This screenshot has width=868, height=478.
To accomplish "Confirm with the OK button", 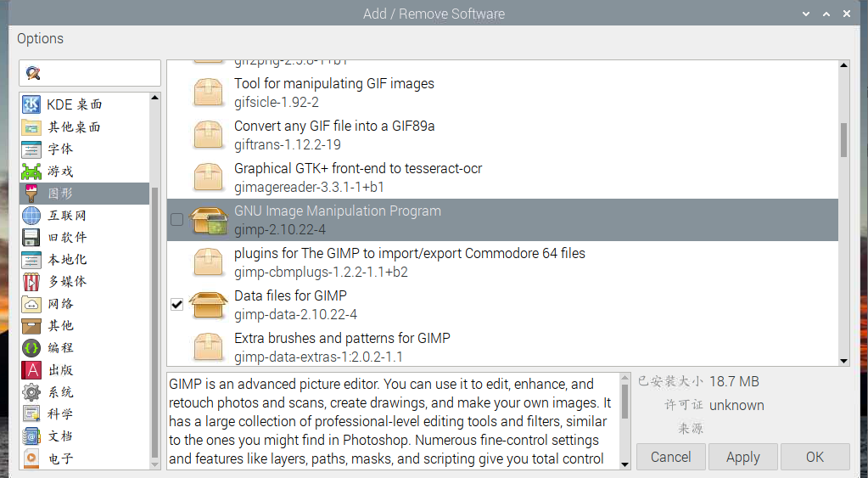I will tap(815, 457).
